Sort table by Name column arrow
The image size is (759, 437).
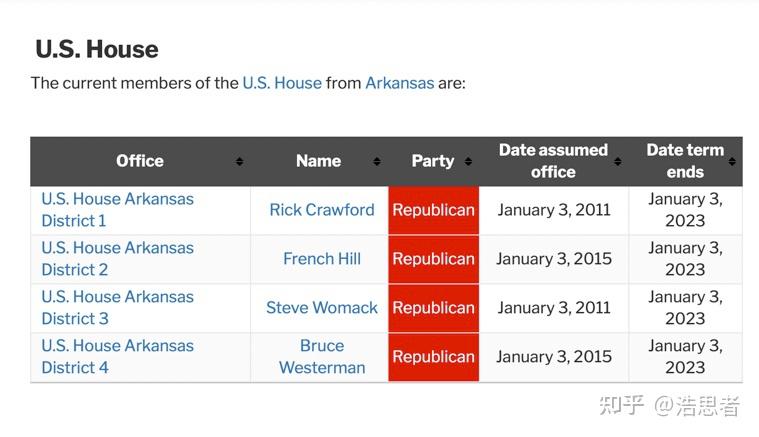[x=377, y=161]
